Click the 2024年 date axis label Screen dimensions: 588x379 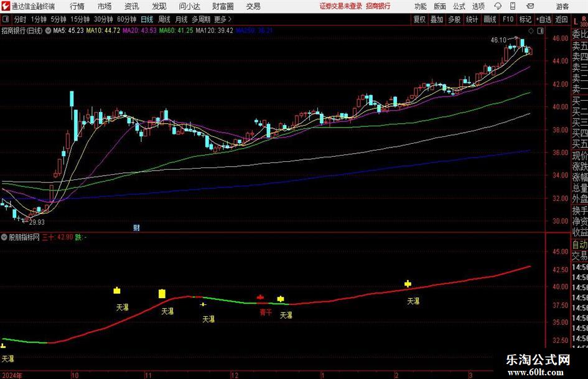pos(12,375)
